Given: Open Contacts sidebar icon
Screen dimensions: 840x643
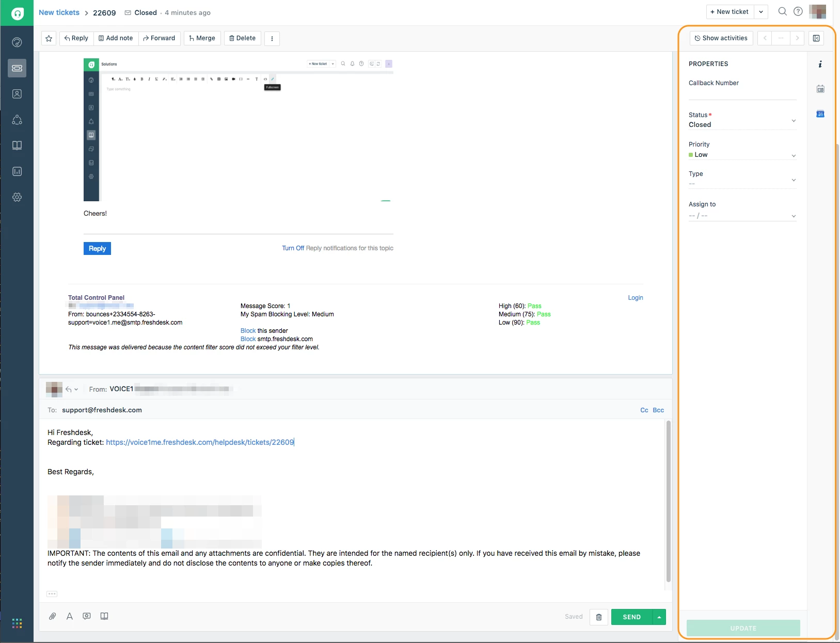Looking at the screenshot, I should (x=17, y=94).
